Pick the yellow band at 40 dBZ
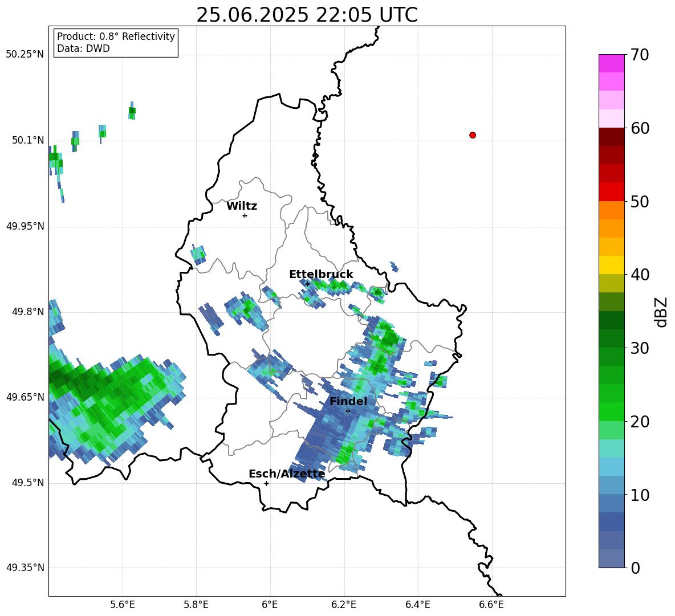Viewport: 675px width, 616px height. 611,265
